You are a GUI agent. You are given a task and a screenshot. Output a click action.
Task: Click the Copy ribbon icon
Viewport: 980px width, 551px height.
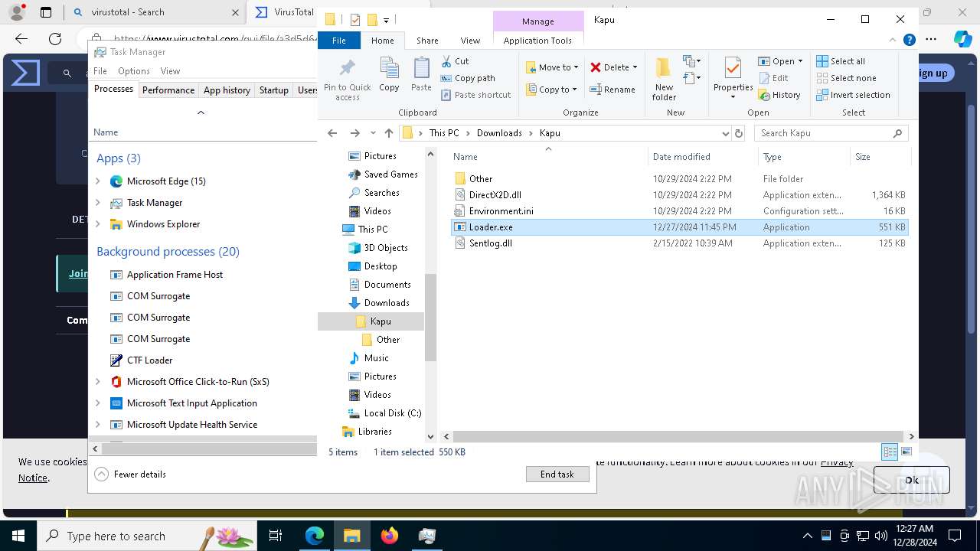point(389,68)
